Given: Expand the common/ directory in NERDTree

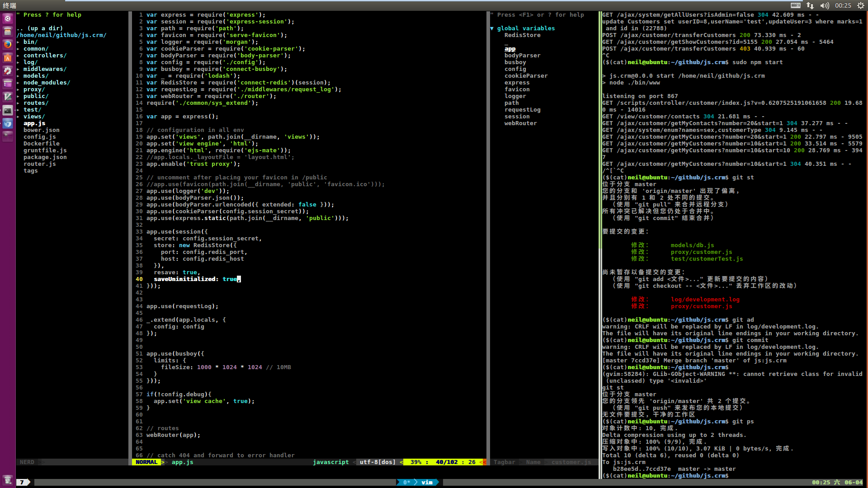Looking at the screenshot, I should [36, 49].
